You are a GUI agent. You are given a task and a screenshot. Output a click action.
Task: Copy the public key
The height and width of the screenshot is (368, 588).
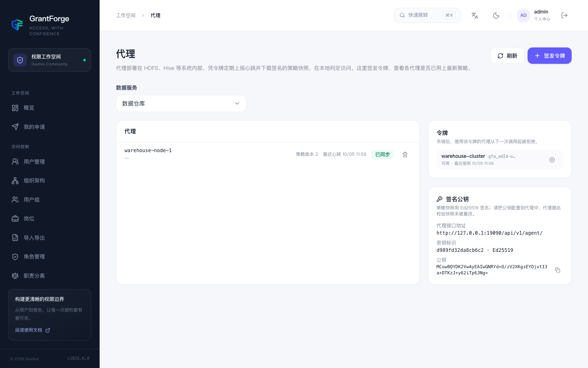[557, 270]
